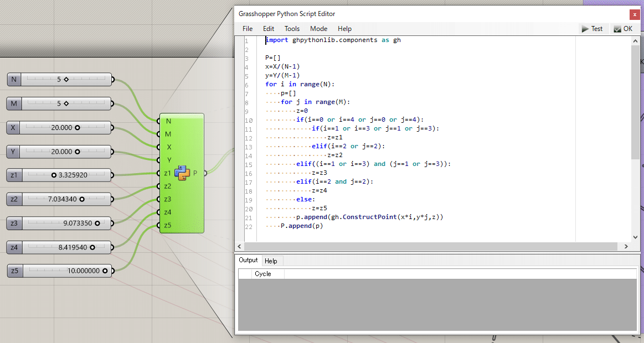
Task: Click the Y slider handle at 20.000
Action: [77, 152]
